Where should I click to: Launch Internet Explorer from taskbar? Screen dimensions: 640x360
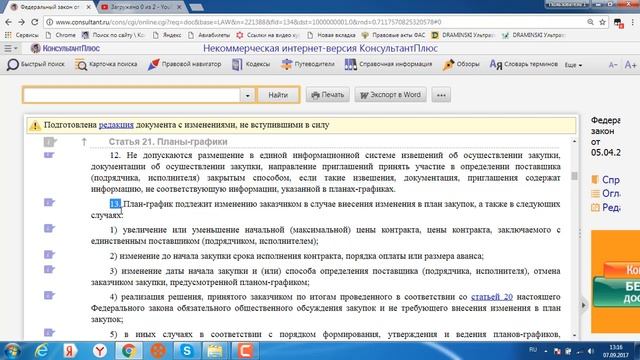(x=41, y=351)
